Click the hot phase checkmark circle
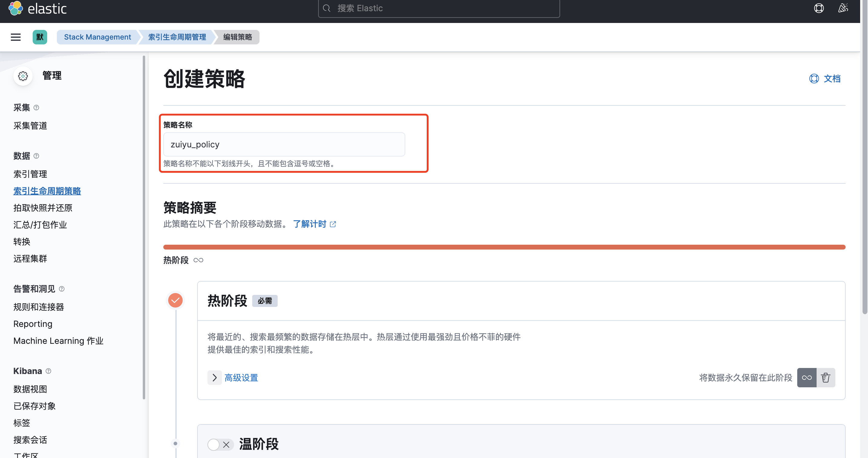The height and width of the screenshot is (458, 868). pos(175,300)
